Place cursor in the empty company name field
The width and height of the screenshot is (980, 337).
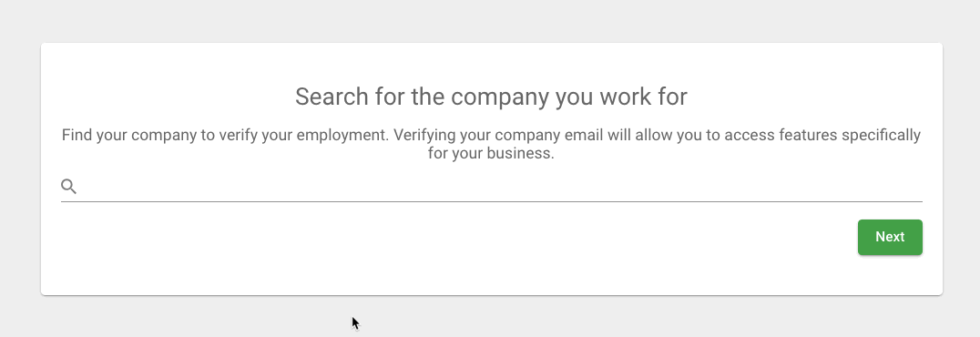(x=500, y=187)
